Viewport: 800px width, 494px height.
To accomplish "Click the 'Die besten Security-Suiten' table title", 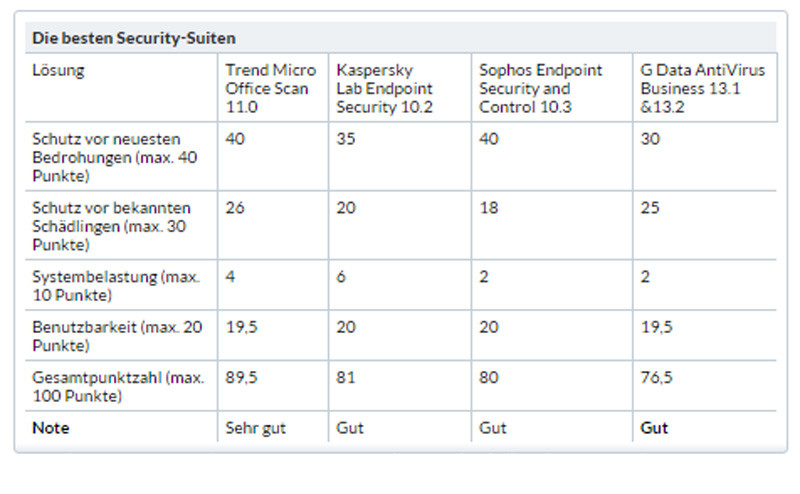I will pyautogui.click(x=134, y=38).
